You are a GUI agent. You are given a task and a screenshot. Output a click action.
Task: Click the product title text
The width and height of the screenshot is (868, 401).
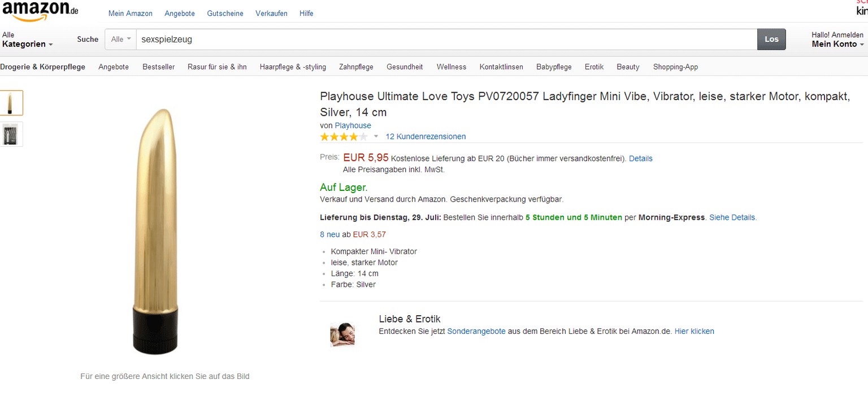pos(585,104)
